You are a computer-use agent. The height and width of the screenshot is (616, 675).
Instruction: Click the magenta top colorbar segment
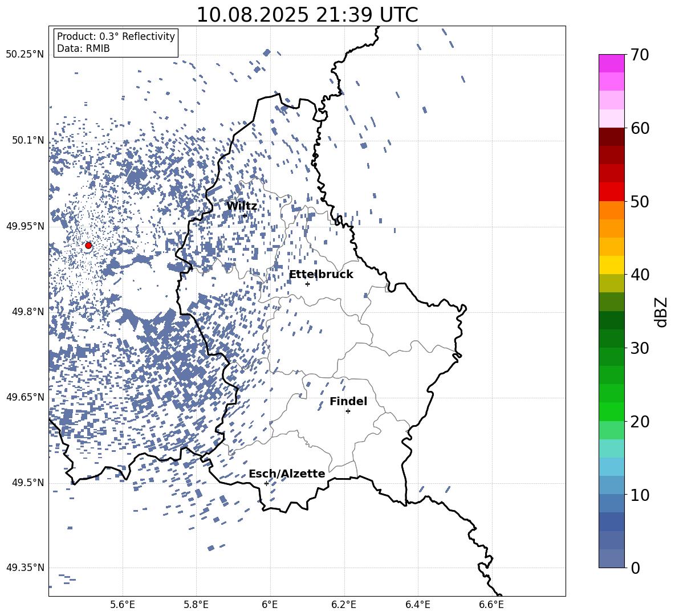point(611,63)
